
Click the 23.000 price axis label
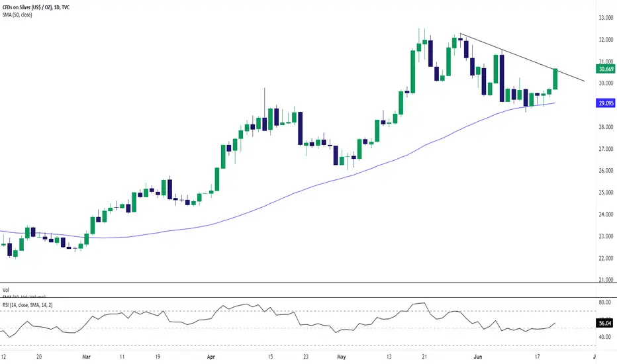click(x=606, y=236)
